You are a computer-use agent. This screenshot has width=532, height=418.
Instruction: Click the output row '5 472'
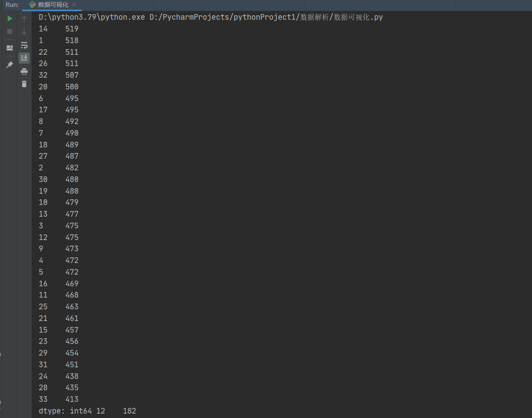pyautogui.click(x=59, y=272)
